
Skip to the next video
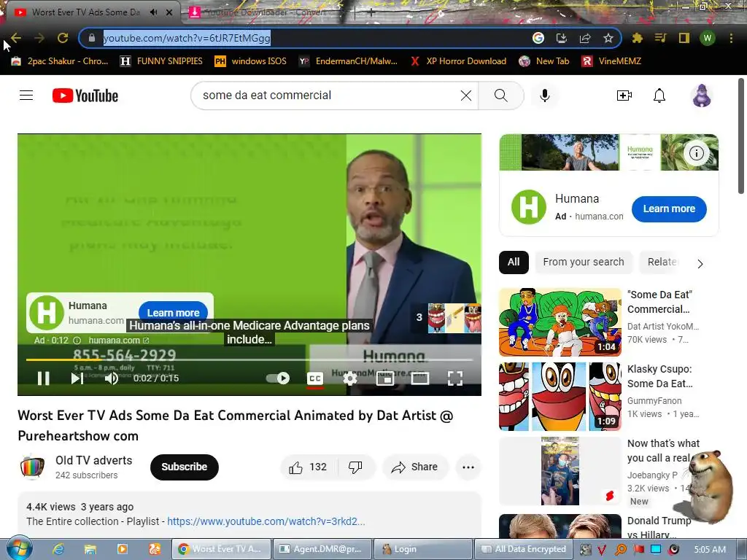77,378
